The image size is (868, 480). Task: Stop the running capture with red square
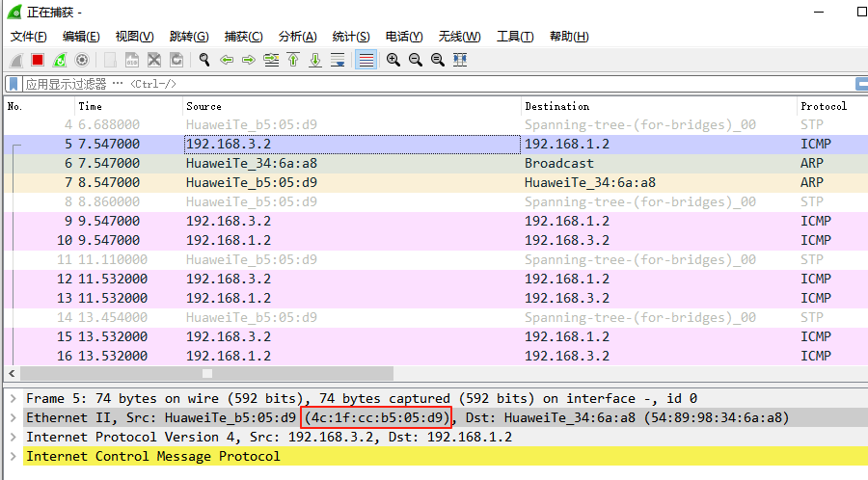pyautogui.click(x=38, y=60)
